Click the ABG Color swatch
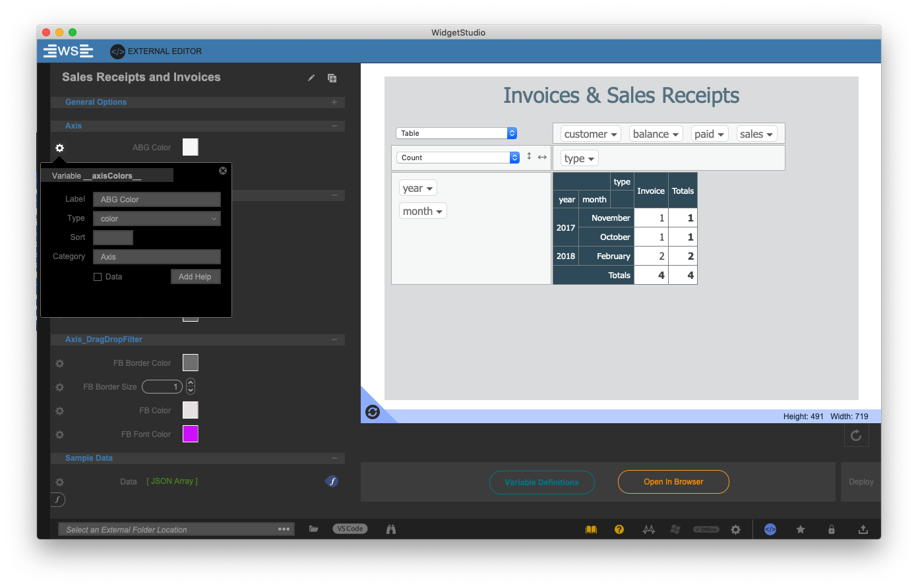The width and height of the screenshot is (918, 588). pyautogui.click(x=191, y=147)
